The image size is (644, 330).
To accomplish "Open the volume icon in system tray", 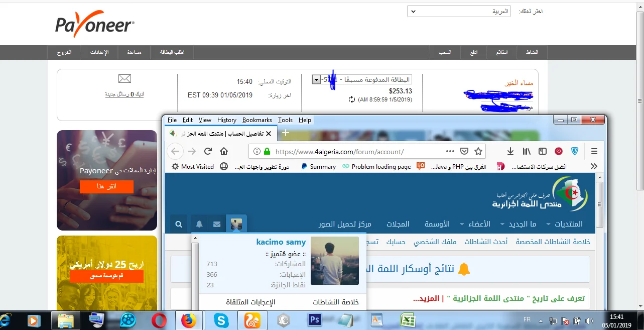I will 588,320.
